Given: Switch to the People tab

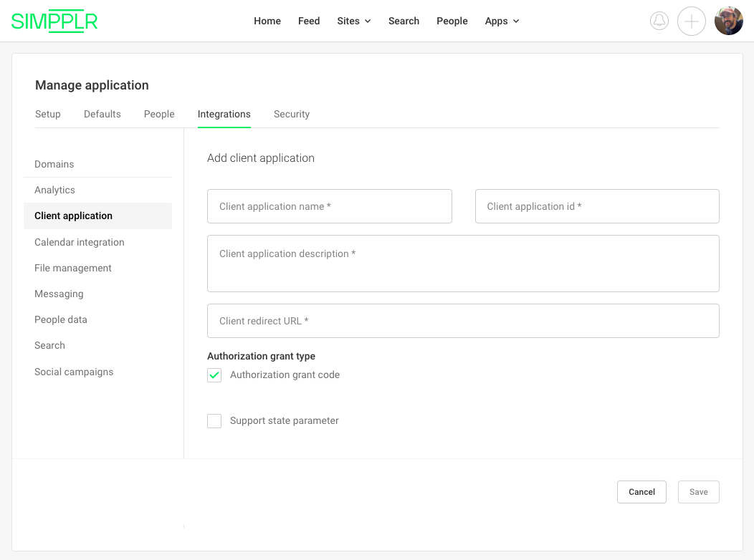Looking at the screenshot, I should tap(158, 114).
